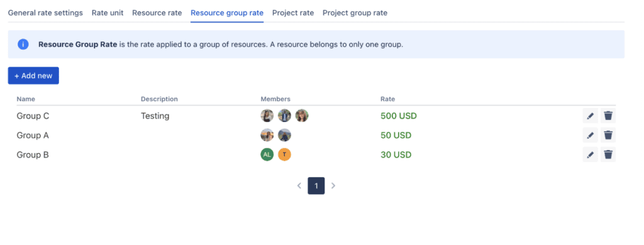644x245 pixels.
Task: Select the orange T avatar in Group B
Action: 285,155
